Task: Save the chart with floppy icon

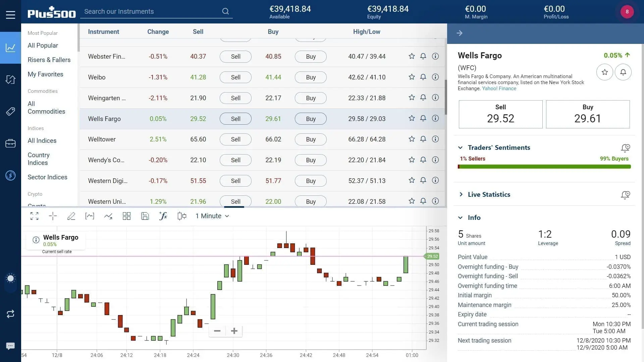Action: pyautogui.click(x=145, y=216)
